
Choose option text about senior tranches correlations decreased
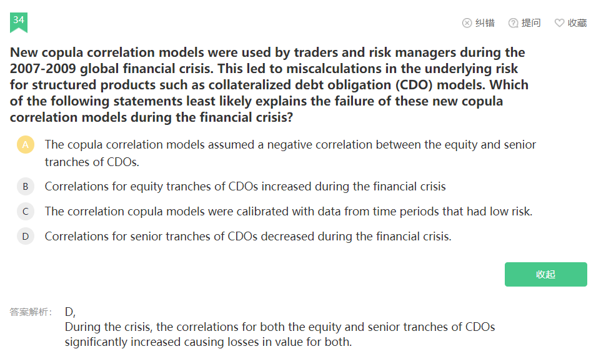(248, 236)
